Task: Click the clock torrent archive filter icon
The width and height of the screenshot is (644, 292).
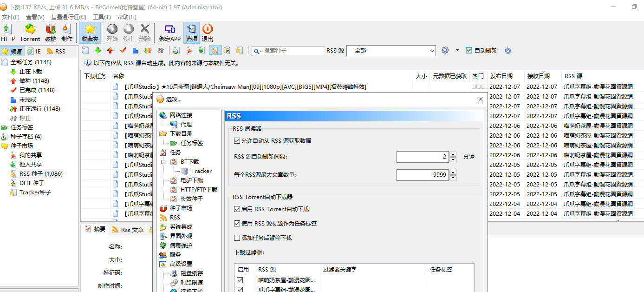Action: tap(176, 50)
